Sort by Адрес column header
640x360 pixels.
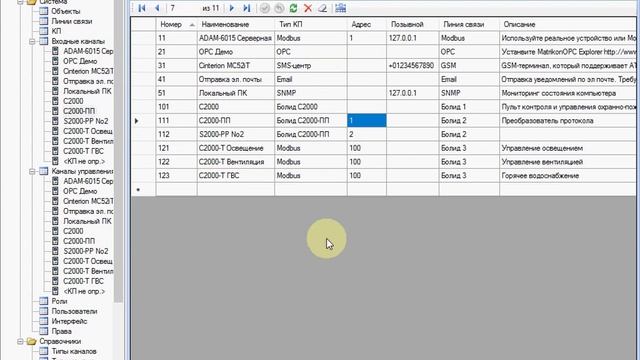point(367,24)
